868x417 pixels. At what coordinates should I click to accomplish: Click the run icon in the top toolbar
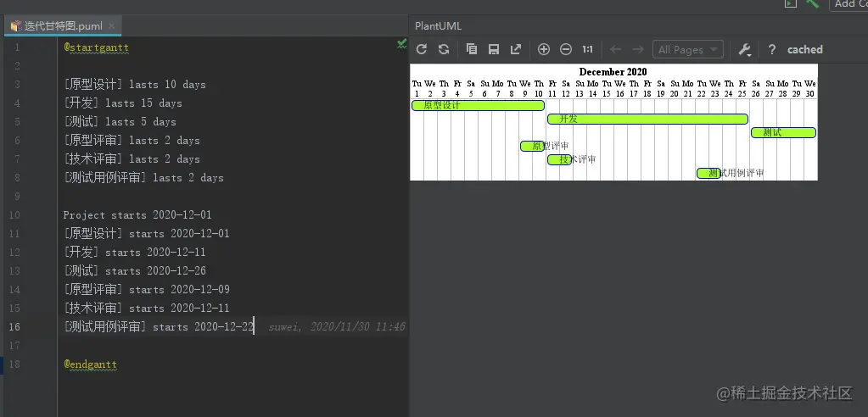pyautogui.click(x=791, y=3)
